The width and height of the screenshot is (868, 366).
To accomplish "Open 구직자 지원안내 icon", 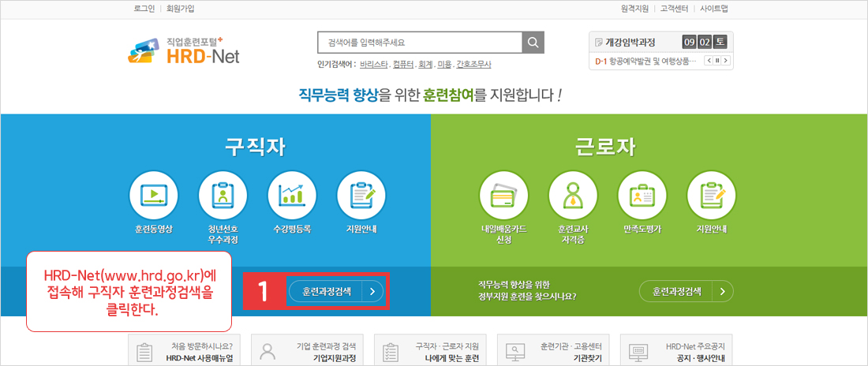I will point(361,196).
